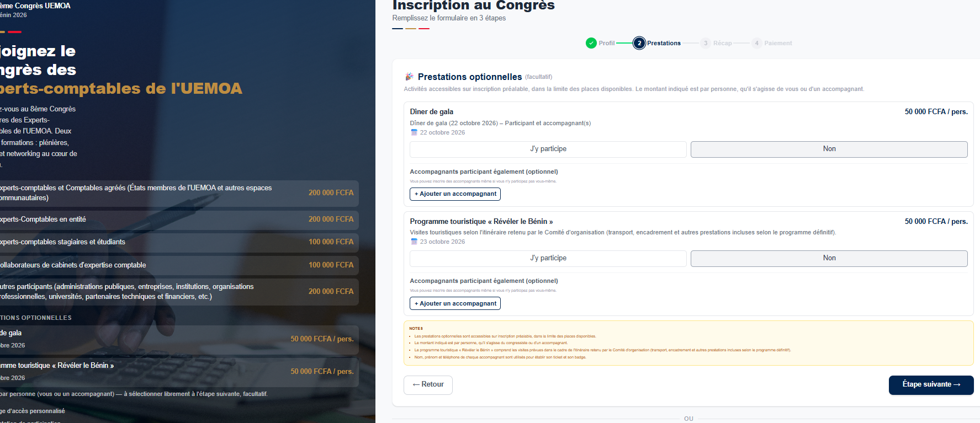Screen dimensions: 980x423
Task: Open the Récap step label
Action: [722, 43]
